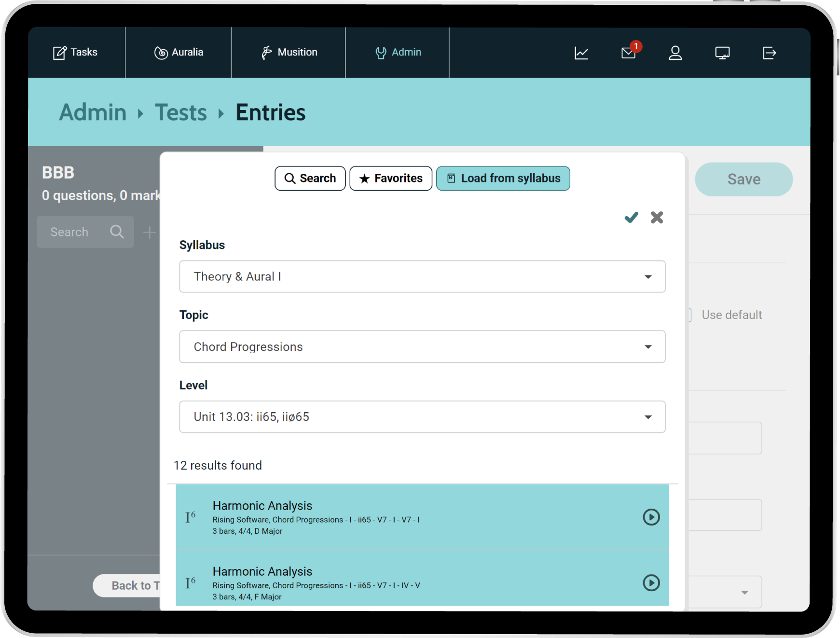Switch to the Auralia tab
This screenshot has height=638, width=840.
[x=179, y=52]
